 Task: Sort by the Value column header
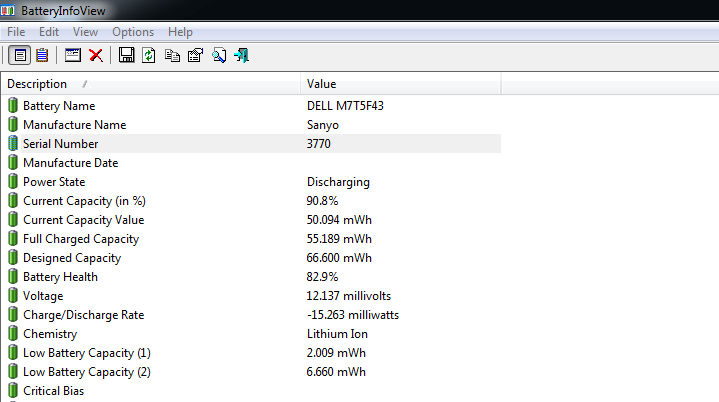click(x=401, y=84)
